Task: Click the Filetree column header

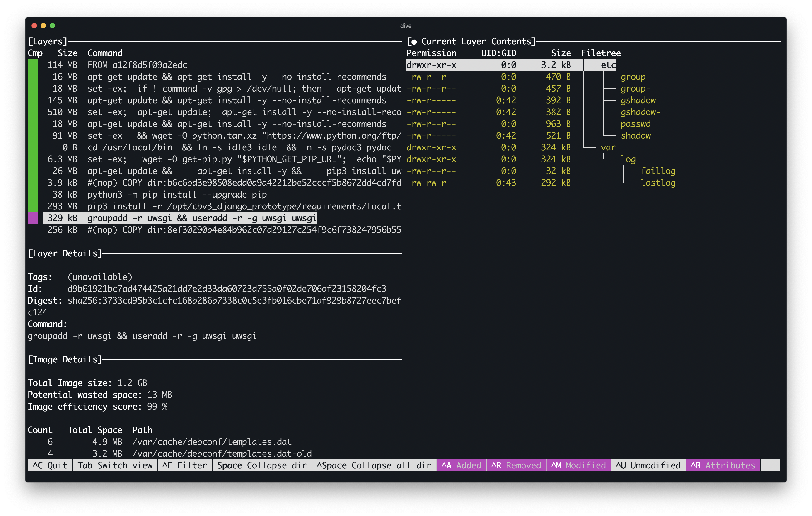Action: (x=601, y=53)
